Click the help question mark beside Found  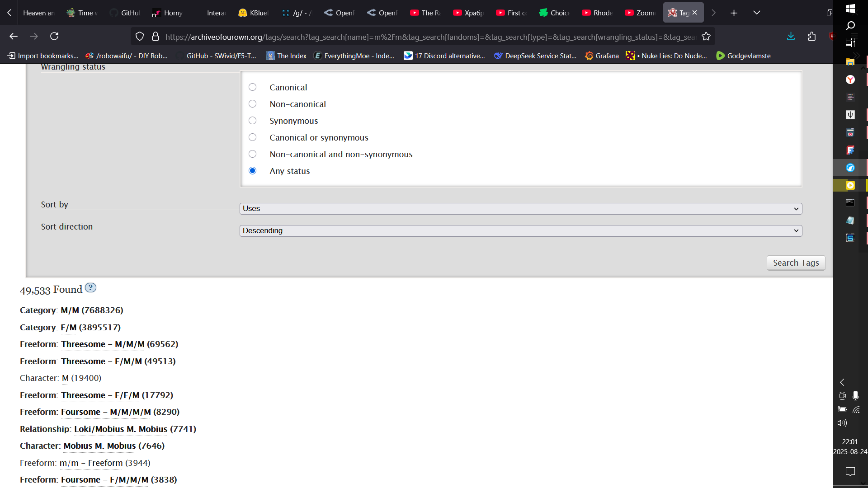90,288
